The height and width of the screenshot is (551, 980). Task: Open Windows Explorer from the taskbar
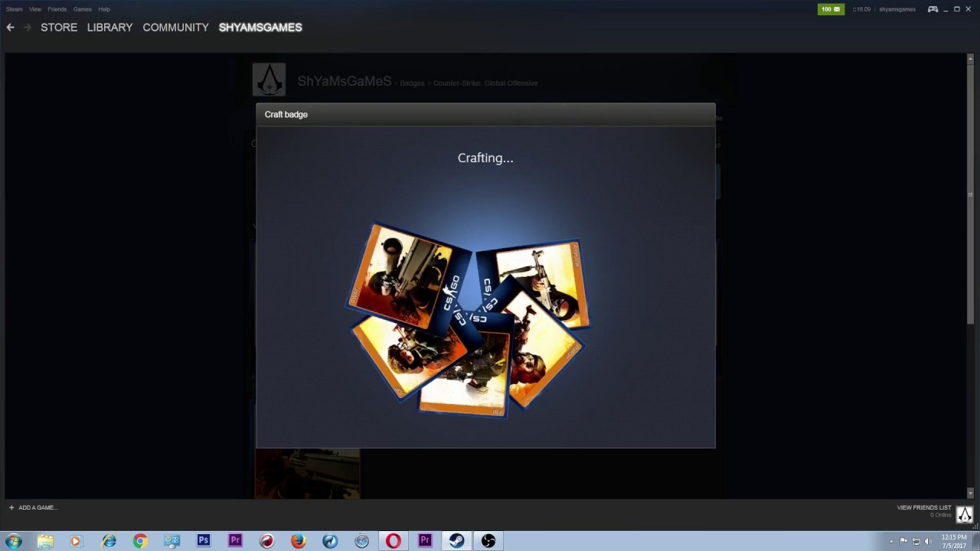click(45, 541)
